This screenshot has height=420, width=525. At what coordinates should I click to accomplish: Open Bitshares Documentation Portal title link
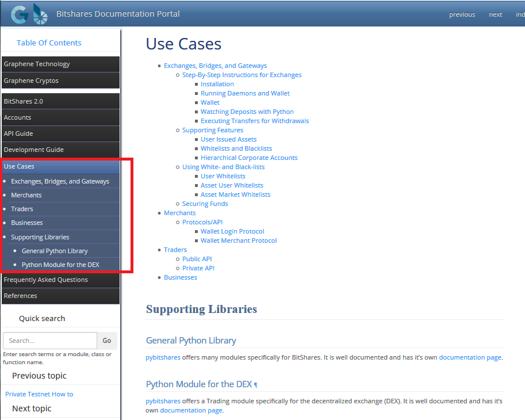click(x=118, y=14)
